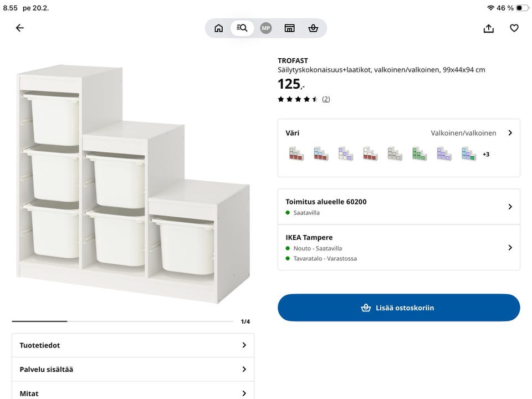532x399 pixels.
Task: Add product to favorites with heart icon
Action: [514, 28]
